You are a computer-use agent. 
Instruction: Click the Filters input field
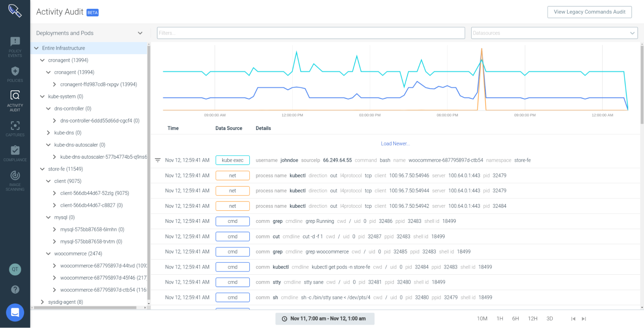tap(310, 33)
